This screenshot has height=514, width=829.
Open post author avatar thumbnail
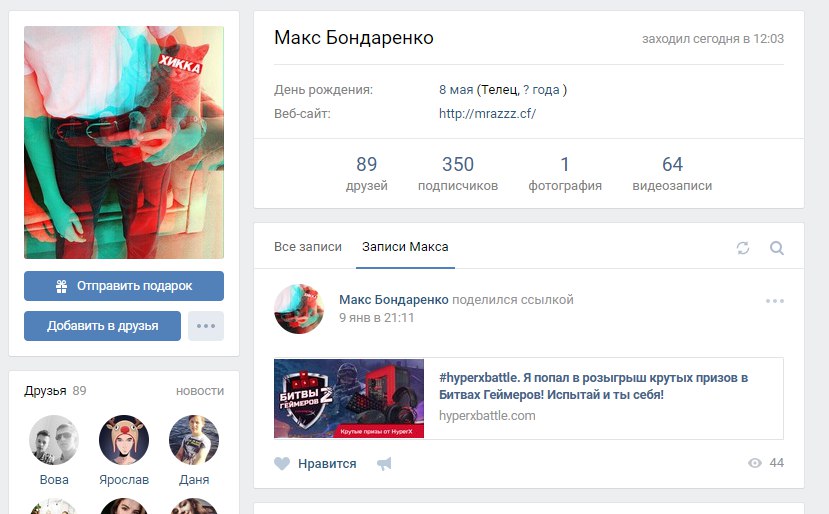(x=299, y=309)
